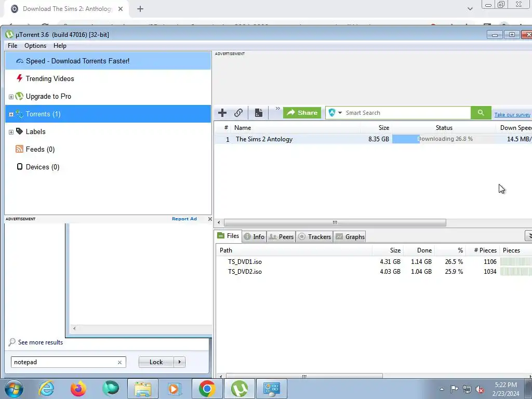Screen dimensions: 532x399
Task: Select The Sims 2 Antology torrent row
Action: tap(373, 139)
